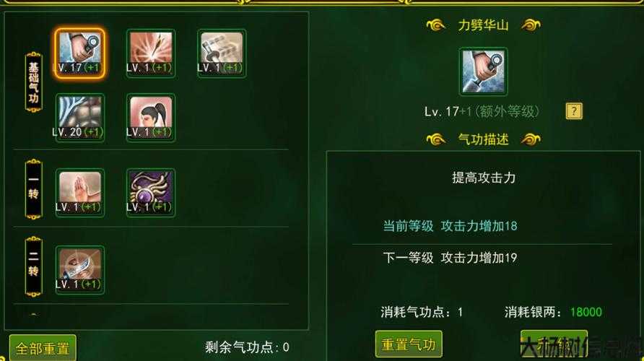Image resolution: width=644 pixels, height=361 pixels.
Task: Switch to the 二转 category tab
Action: point(34,267)
